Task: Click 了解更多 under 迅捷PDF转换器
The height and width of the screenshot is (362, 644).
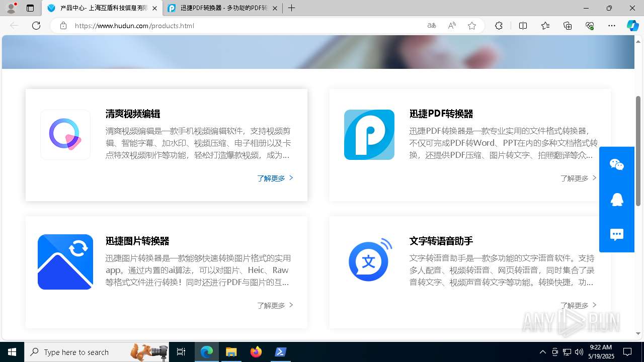Action: 579,178
